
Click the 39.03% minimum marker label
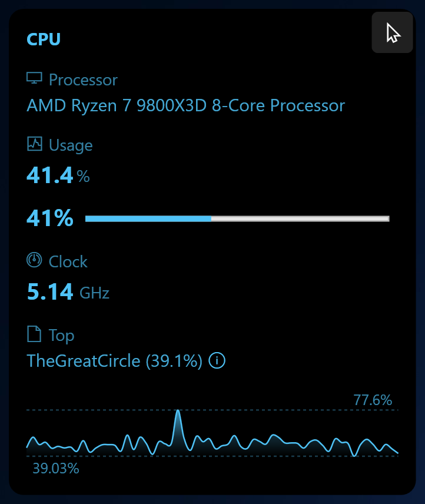(x=56, y=469)
